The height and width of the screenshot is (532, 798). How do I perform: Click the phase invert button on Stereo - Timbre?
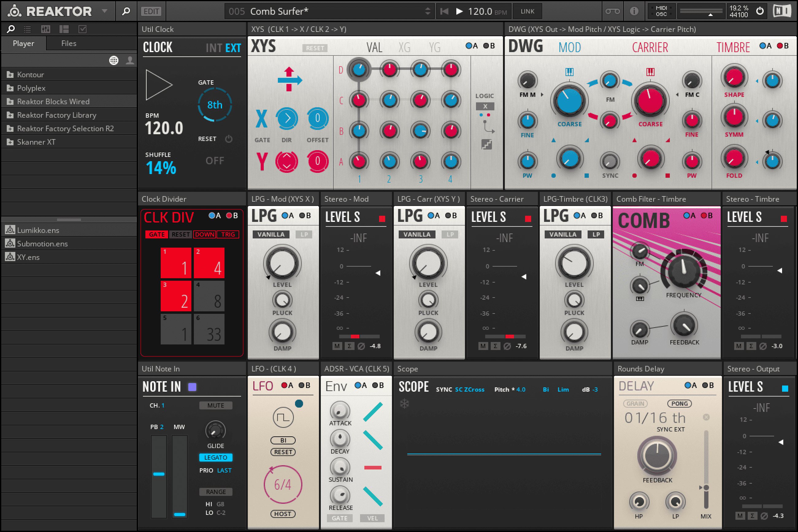(763, 346)
